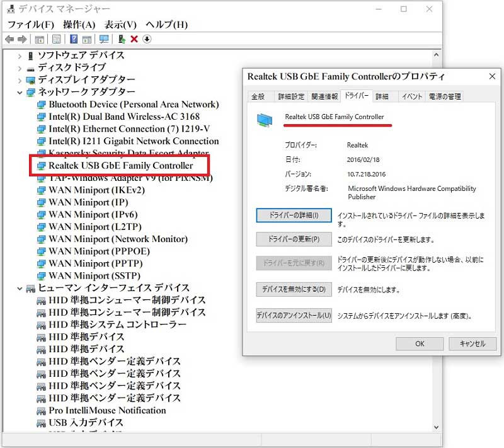Click the icon beside WAN Miniport (IKEv2)
The height and width of the screenshot is (448, 504).
coord(41,190)
